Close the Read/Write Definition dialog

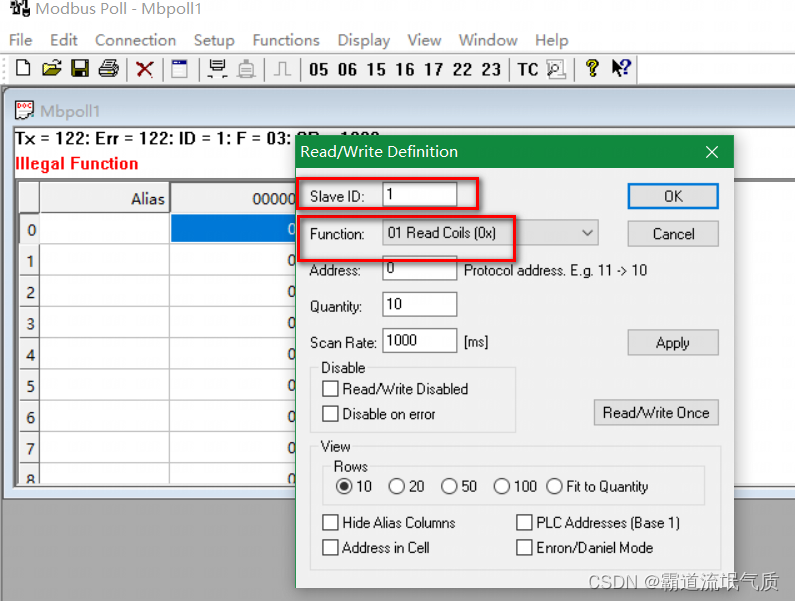[x=712, y=152]
